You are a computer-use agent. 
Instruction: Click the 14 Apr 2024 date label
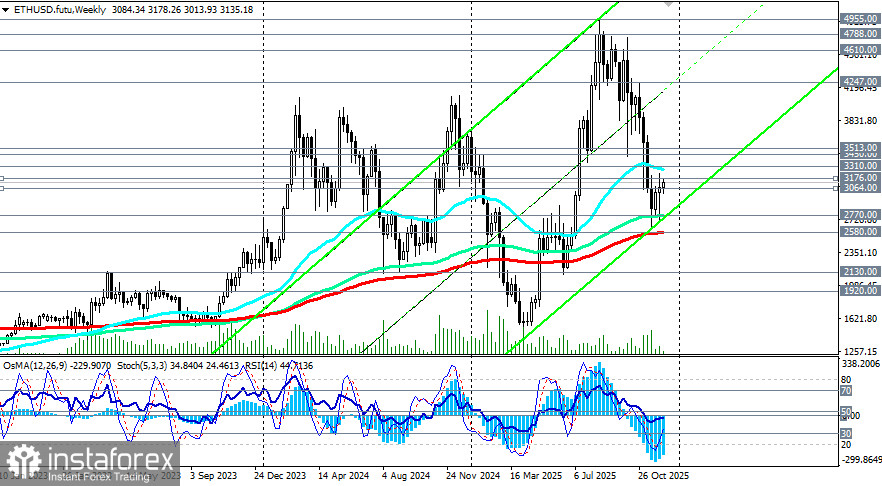tap(344, 475)
